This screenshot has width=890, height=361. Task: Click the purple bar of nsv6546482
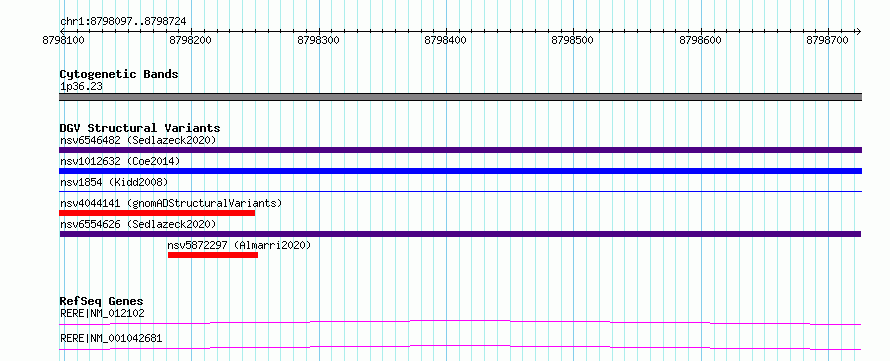[x=460, y=150]
